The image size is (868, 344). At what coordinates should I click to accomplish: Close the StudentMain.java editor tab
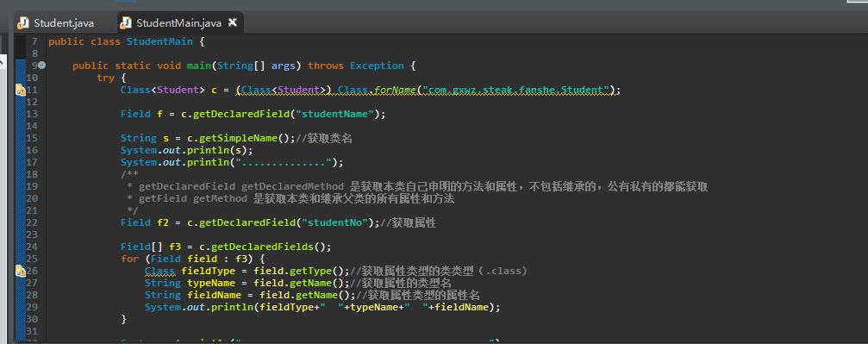[x=233, y=22]
